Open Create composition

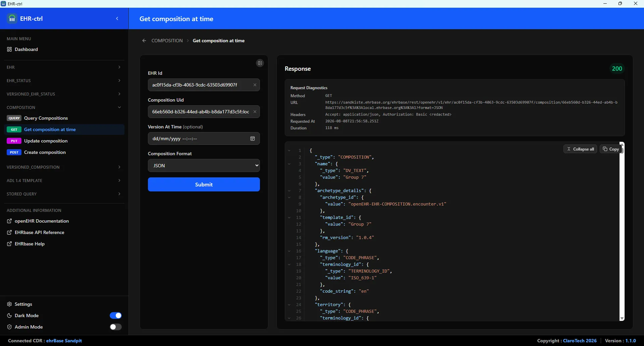coord(64,152)
